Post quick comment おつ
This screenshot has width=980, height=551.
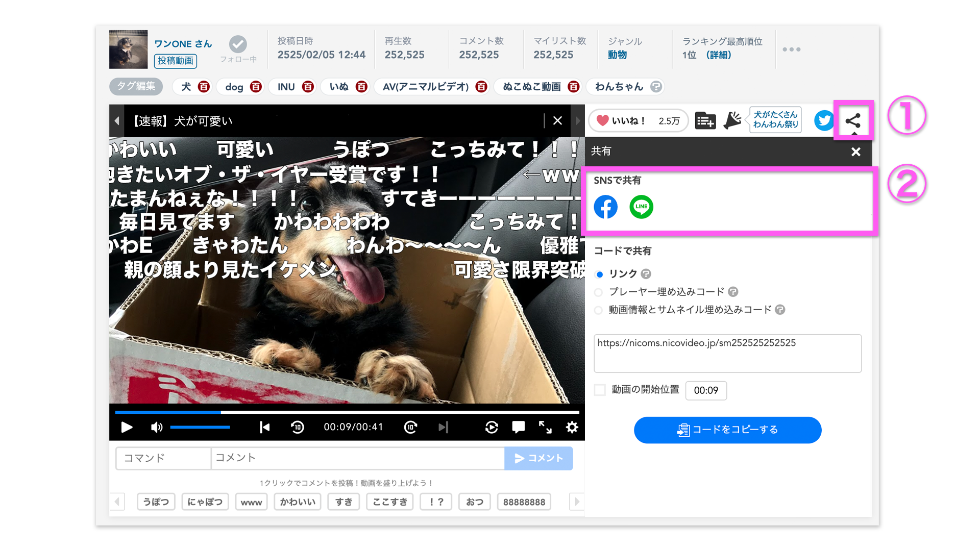[x=475, y=502]
